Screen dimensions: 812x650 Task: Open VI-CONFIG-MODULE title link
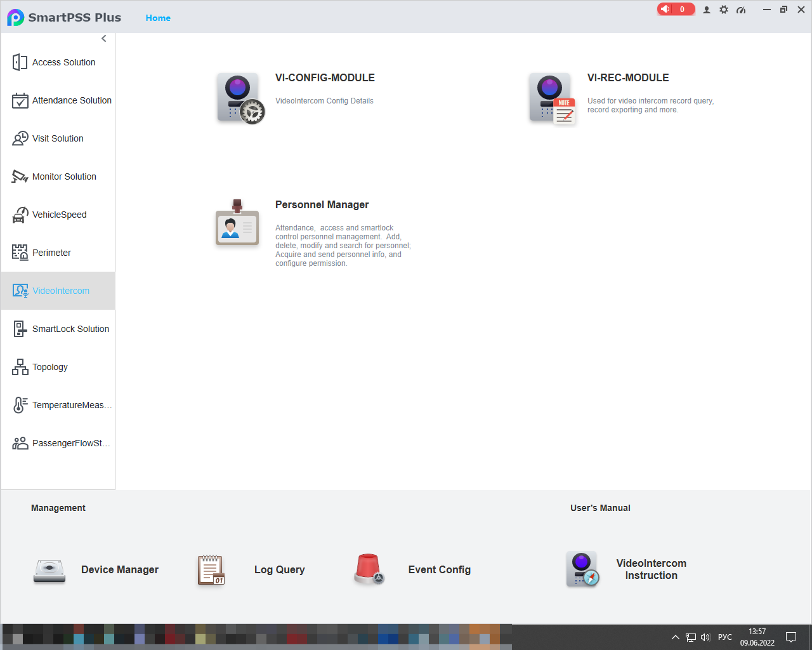(x=325, y=77)
